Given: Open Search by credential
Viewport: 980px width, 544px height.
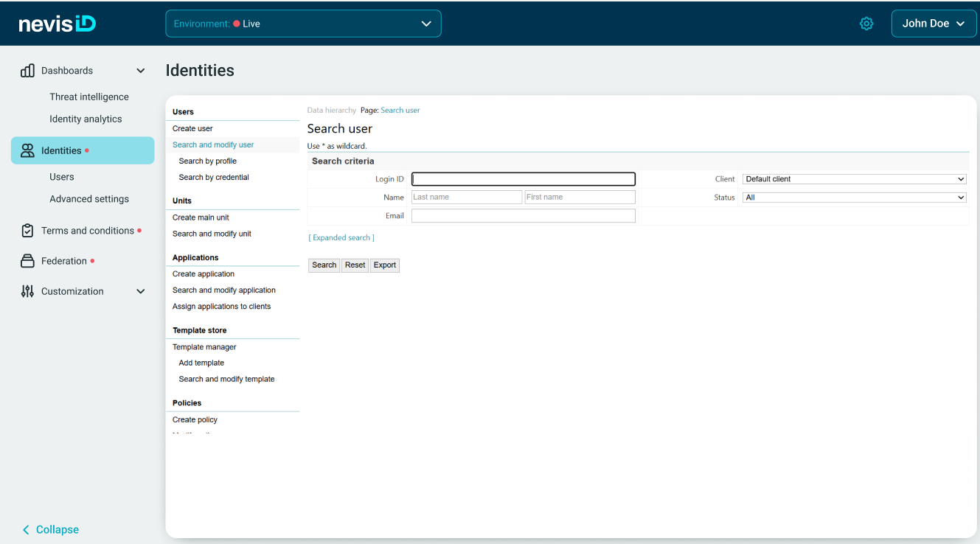Looking at the screenshot, I should pos(214,177).
